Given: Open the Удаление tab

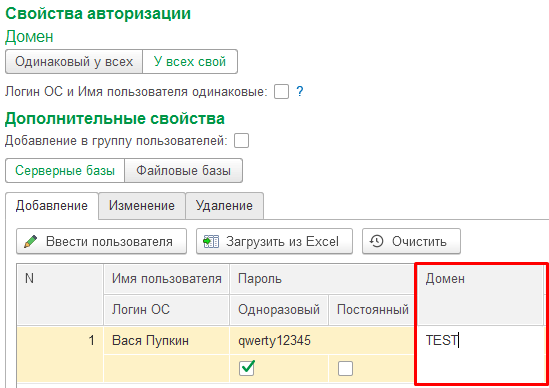Looking at the screenshot, I should [x=224, y=206].
